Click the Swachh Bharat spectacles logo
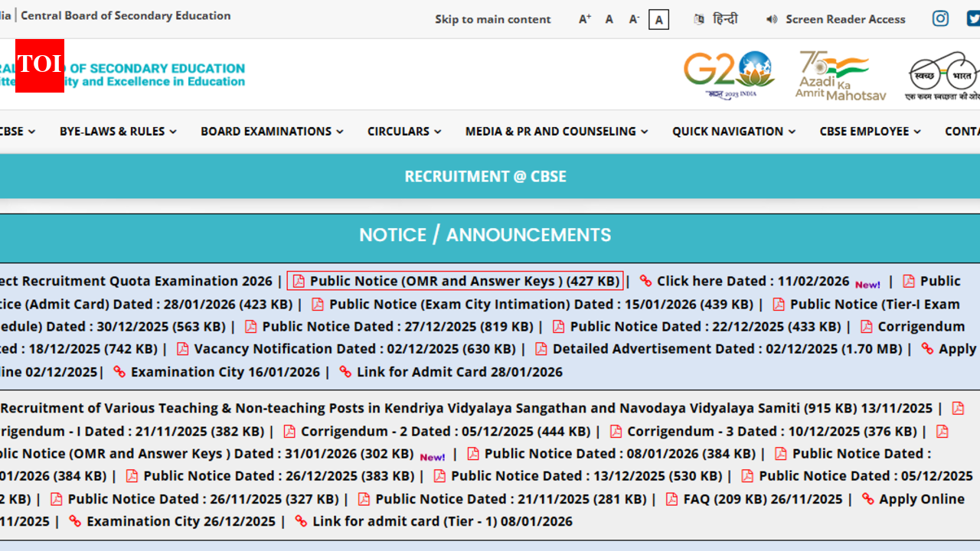The height and width of the screenshot is (551, 980). 943,75
